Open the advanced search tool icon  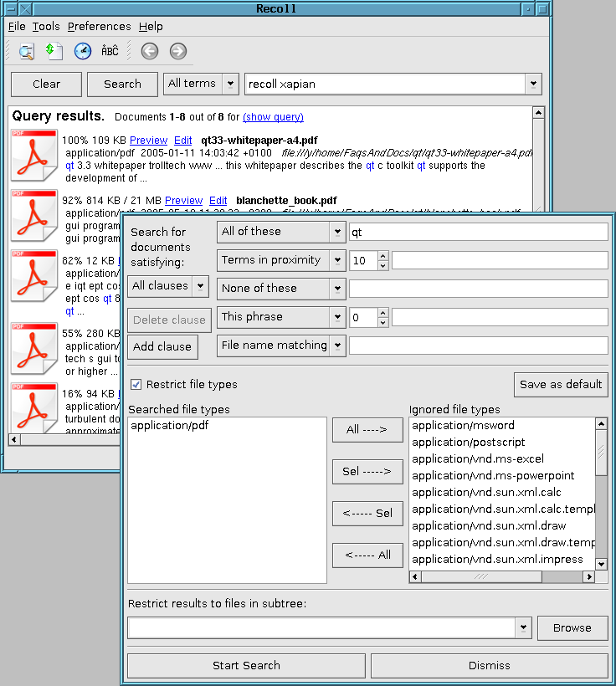coord(26,51)
